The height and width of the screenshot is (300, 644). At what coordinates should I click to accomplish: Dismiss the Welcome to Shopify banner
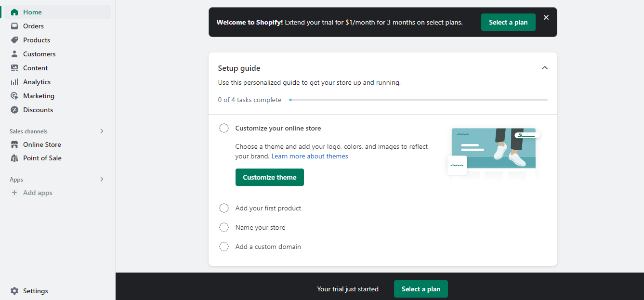[546, 17]
